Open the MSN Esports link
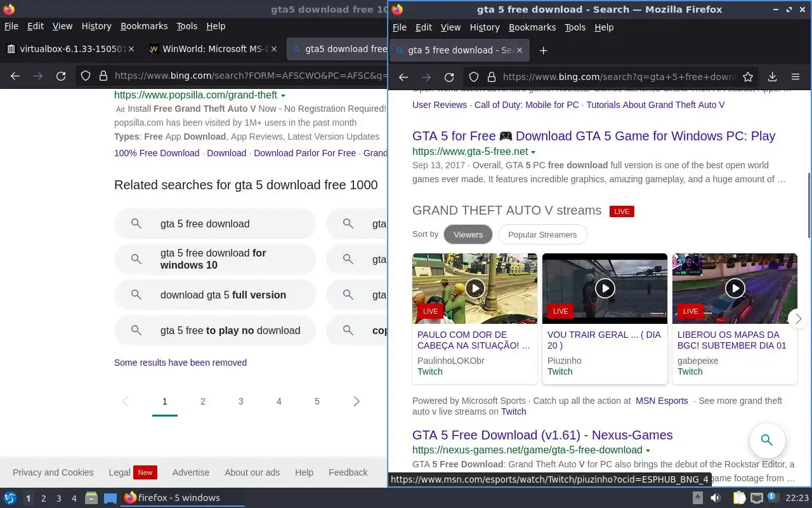This screenshot has height=508, width=812. coord(662,401)
